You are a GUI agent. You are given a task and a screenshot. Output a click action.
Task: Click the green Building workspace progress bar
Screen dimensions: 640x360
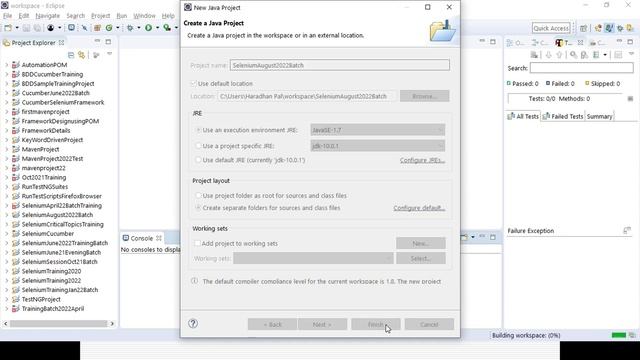[619, 335]
